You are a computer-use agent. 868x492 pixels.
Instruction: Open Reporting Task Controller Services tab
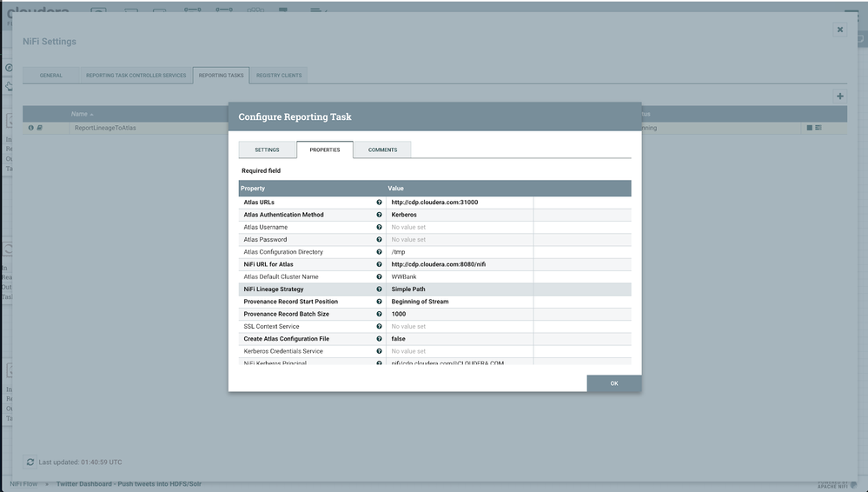[136, 76]
